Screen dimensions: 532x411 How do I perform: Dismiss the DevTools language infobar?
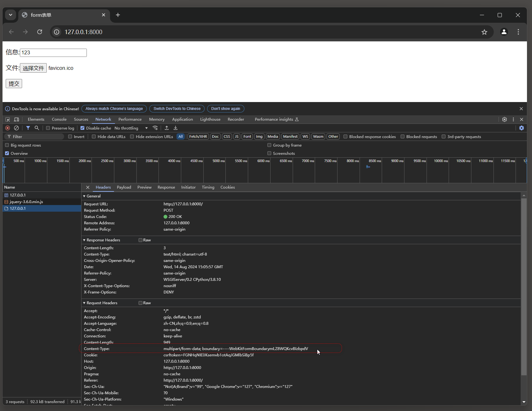[x=521, y=109]
